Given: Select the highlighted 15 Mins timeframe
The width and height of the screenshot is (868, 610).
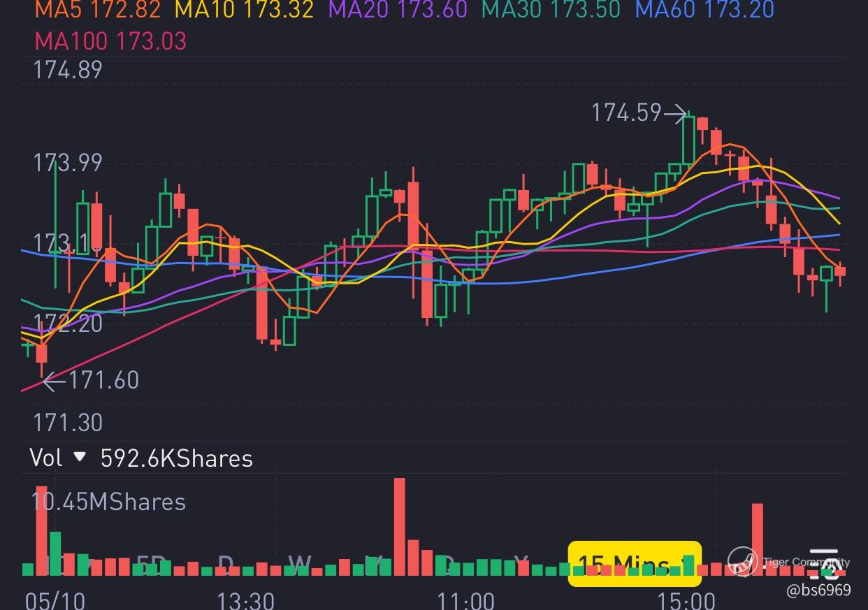Looking at the screenshot, I should tap(635, 563).
